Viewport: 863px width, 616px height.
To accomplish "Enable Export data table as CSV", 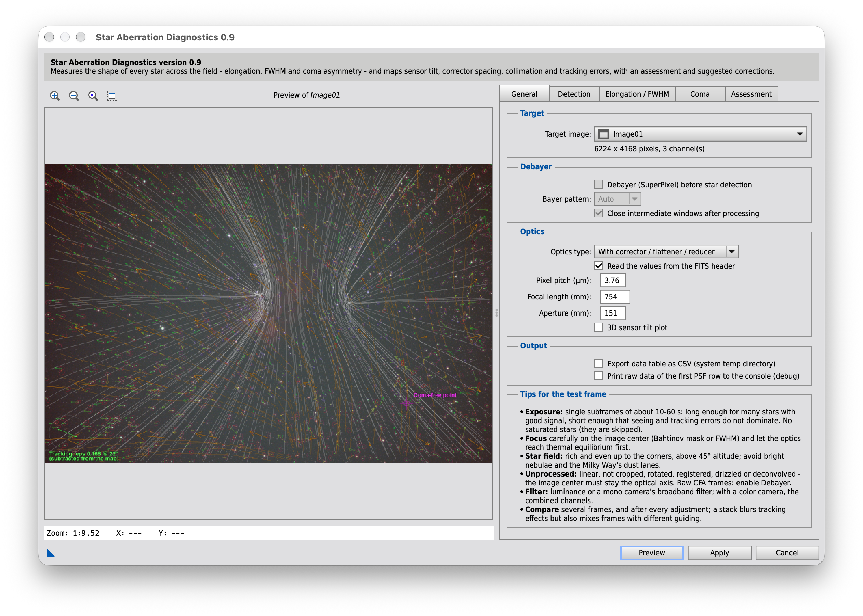I will (599, 364).
